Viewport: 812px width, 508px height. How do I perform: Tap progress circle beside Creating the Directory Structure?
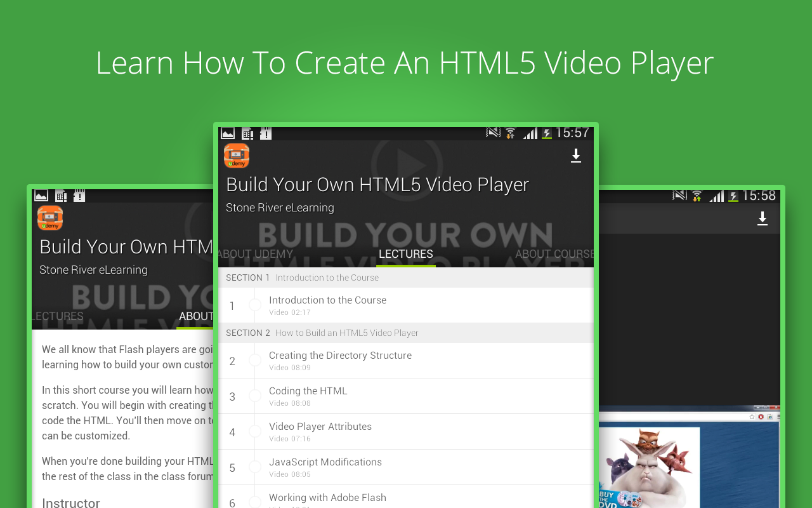(x=255, y=361)
